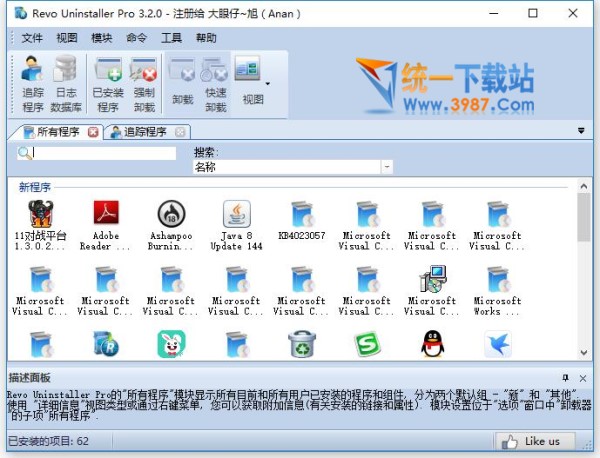Close the 所有程序 tab with red X

(x=93, y=132)
